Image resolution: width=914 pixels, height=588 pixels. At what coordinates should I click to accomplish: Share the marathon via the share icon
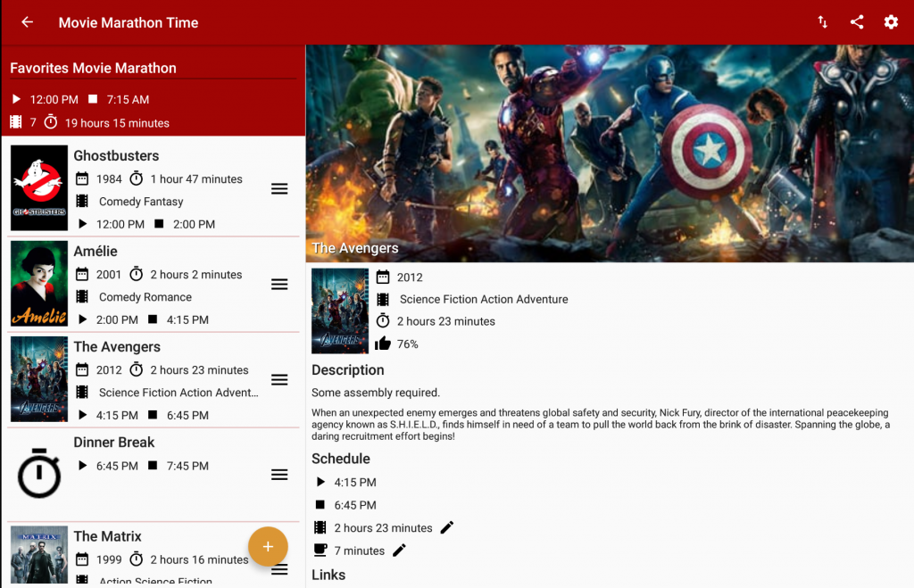coord(857,22)
